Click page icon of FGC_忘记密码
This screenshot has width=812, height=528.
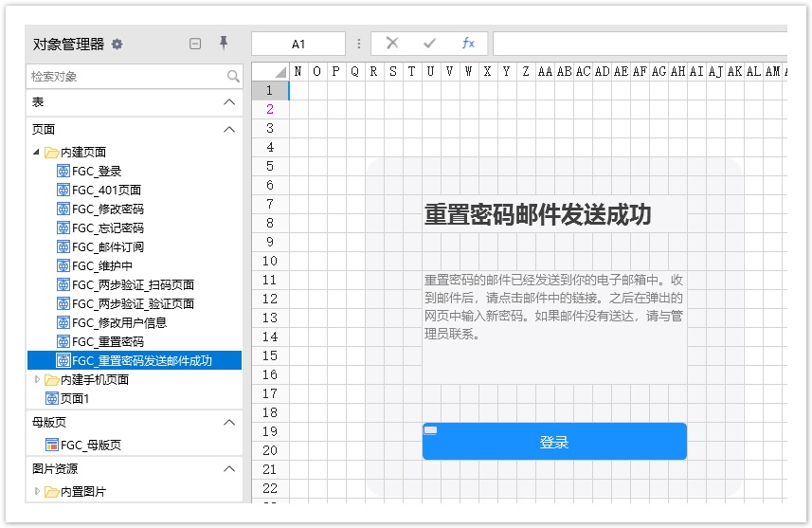pos(63,228)
